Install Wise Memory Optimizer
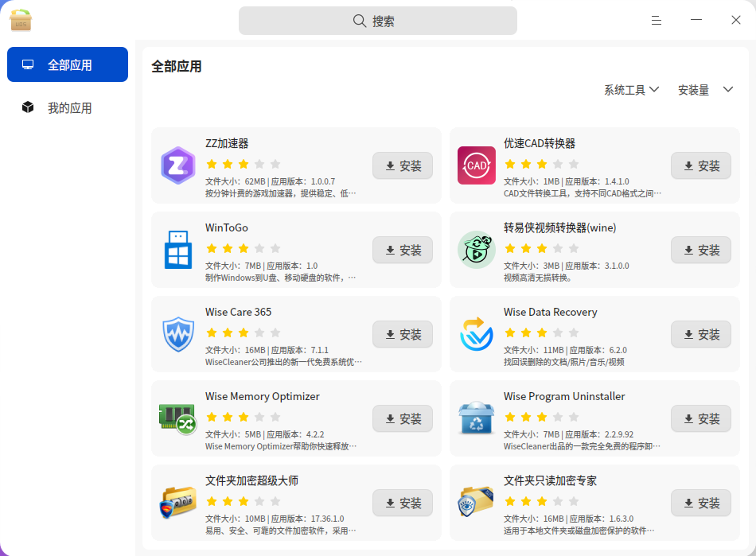Image resolution: width=756 pixels, height=556 pixels. click(x=403, y=418)
